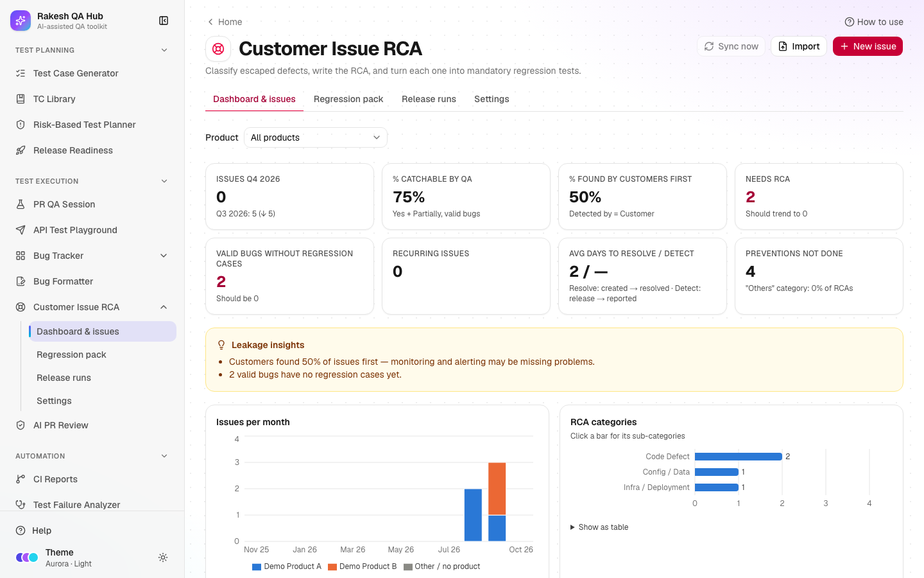Click the Bug Tracker grid icon
The height and width of the screenshot is (578, 924).
coord(21,256)
